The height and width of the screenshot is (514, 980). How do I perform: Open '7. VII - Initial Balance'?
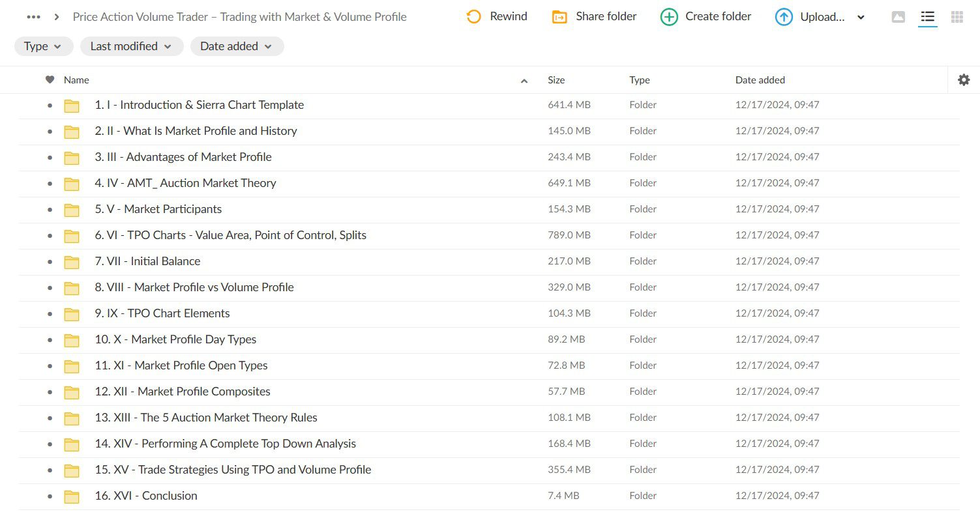pos(147,261)
